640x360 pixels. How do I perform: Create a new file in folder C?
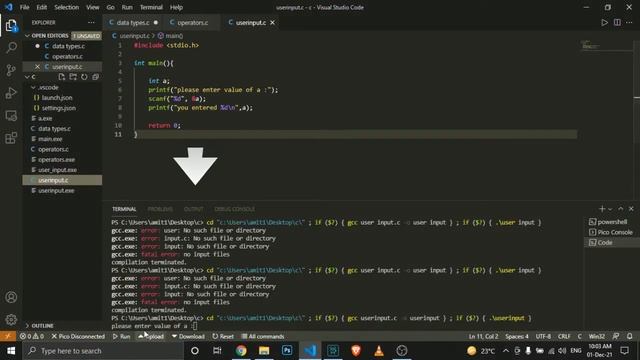pos(62,77)
